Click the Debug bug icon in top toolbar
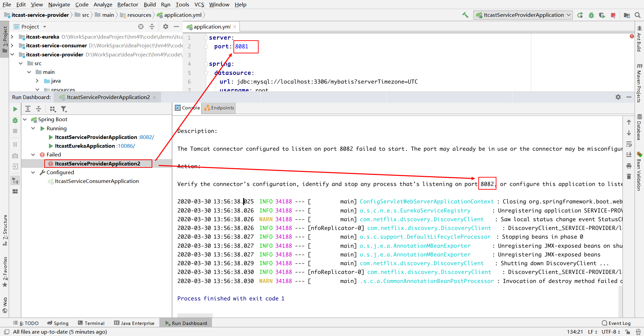Image resolution: width=644 pixels, height=336 pixels. pyautogui.click(x=591, y=15)
